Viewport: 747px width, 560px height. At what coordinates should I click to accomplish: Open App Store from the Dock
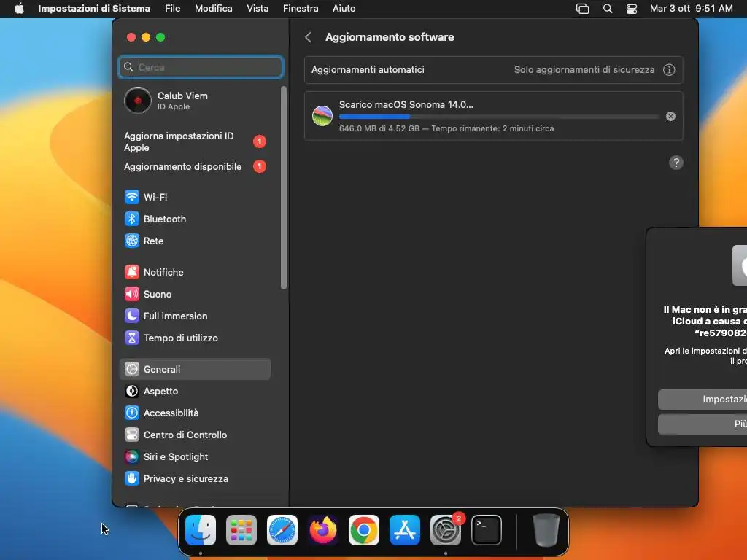pos(404,529)
